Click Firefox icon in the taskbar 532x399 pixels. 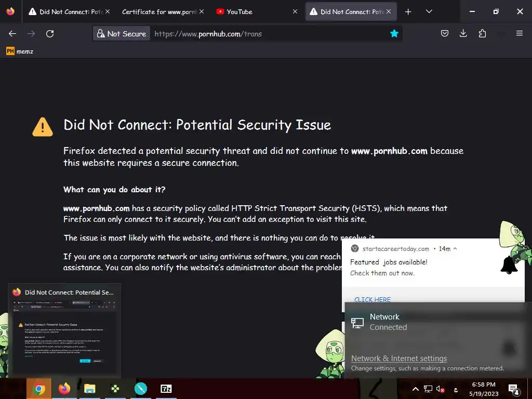[64, 389]
